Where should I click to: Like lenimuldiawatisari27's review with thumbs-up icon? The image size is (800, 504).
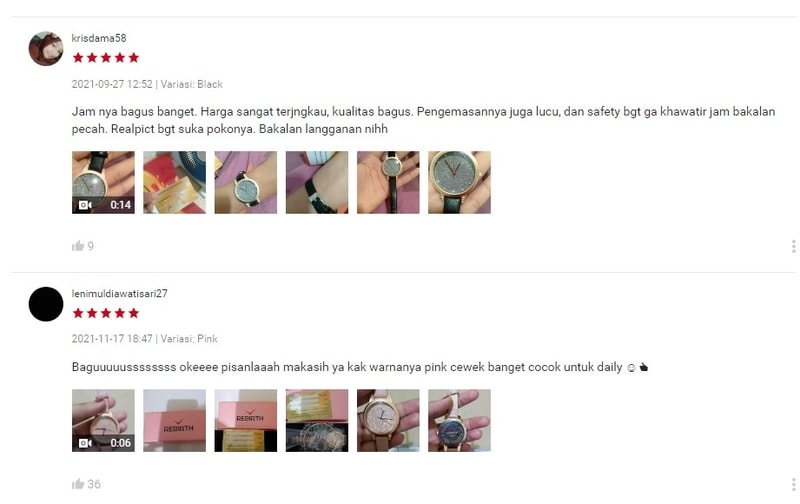click(78, 484)
